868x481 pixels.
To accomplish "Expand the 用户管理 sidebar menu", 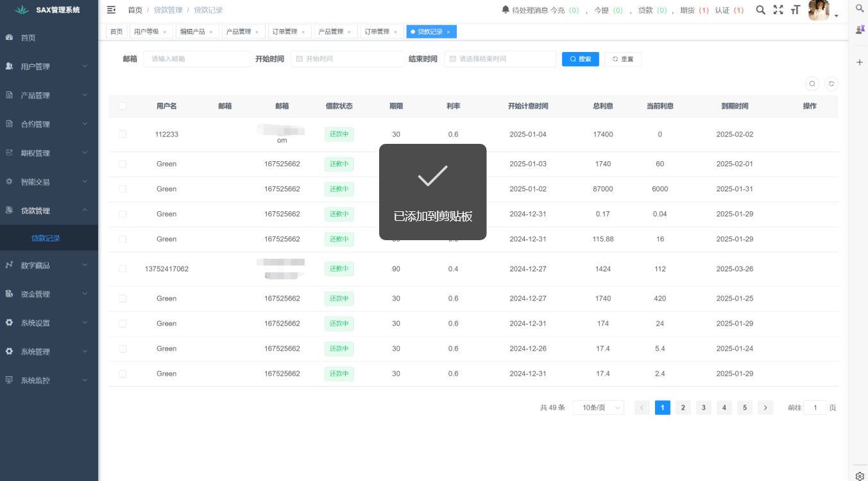I will pos(49,66).
